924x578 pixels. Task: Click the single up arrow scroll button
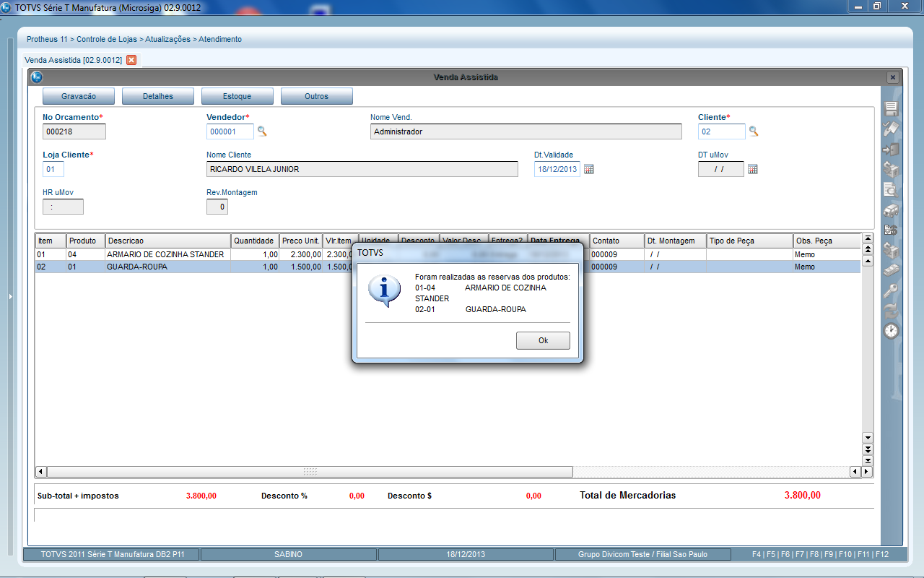(x=868, y=261)
